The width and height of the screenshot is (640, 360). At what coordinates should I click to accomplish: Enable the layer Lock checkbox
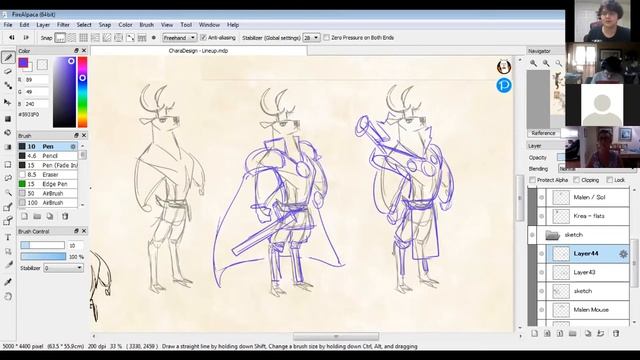(x=610, y=180)
